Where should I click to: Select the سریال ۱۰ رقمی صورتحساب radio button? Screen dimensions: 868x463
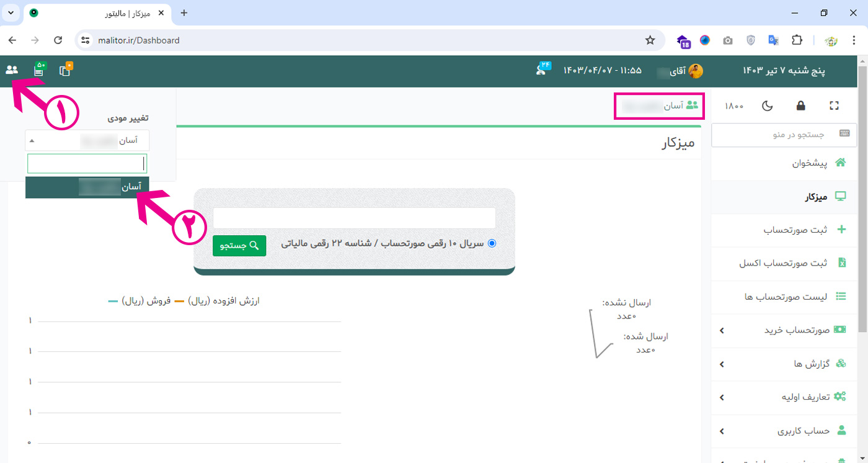492,243
